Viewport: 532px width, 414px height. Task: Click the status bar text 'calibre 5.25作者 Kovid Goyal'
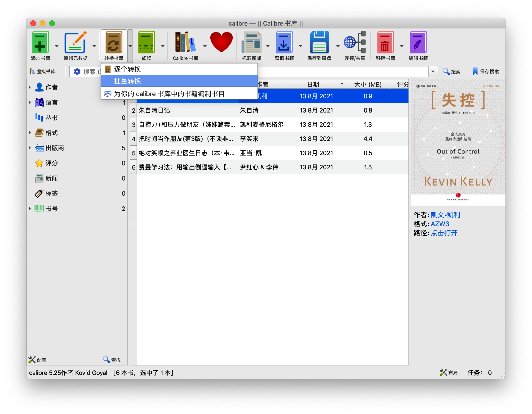tap(68, 373)
